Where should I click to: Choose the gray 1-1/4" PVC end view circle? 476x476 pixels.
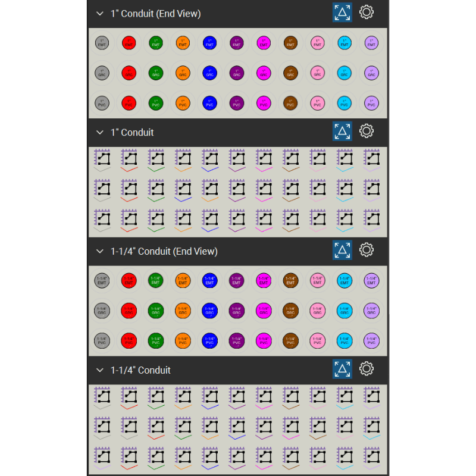102,340
